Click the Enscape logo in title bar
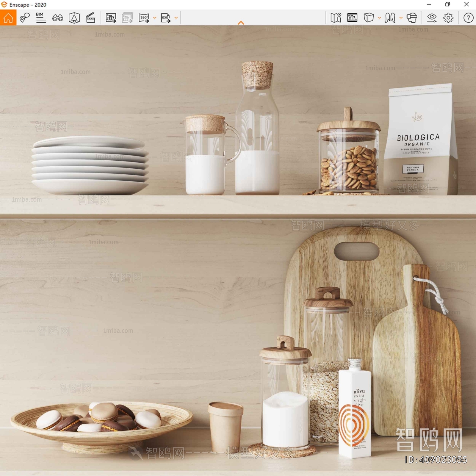 click(4, 4)
